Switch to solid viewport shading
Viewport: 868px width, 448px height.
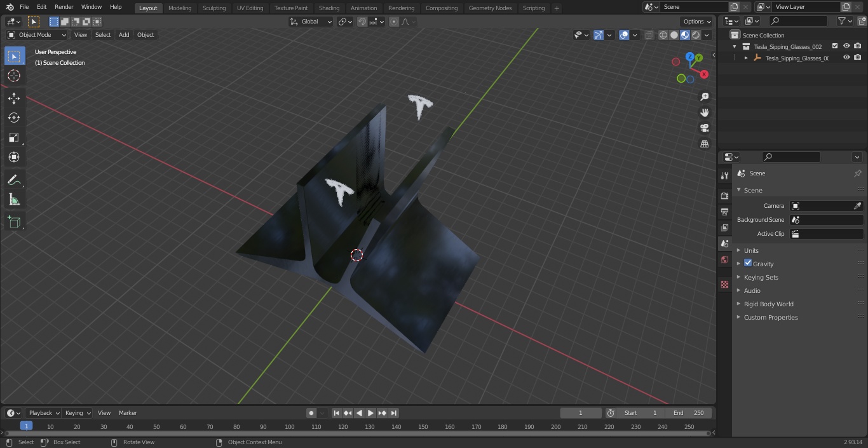coord(674,35)
